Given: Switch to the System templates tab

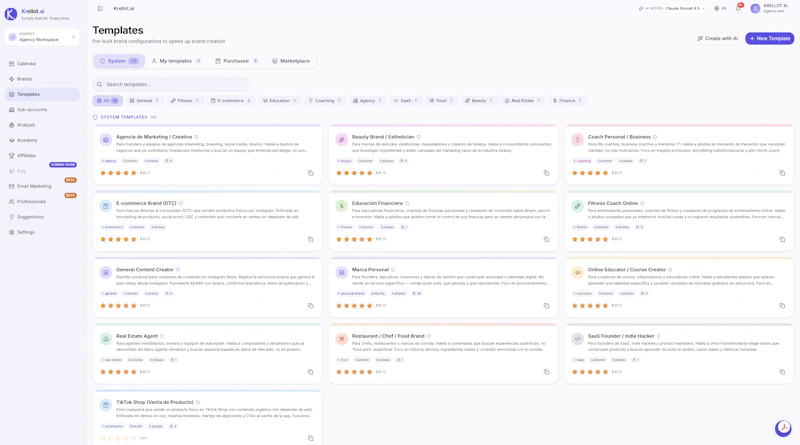Looking at the screenshot, I should (119, 61).
